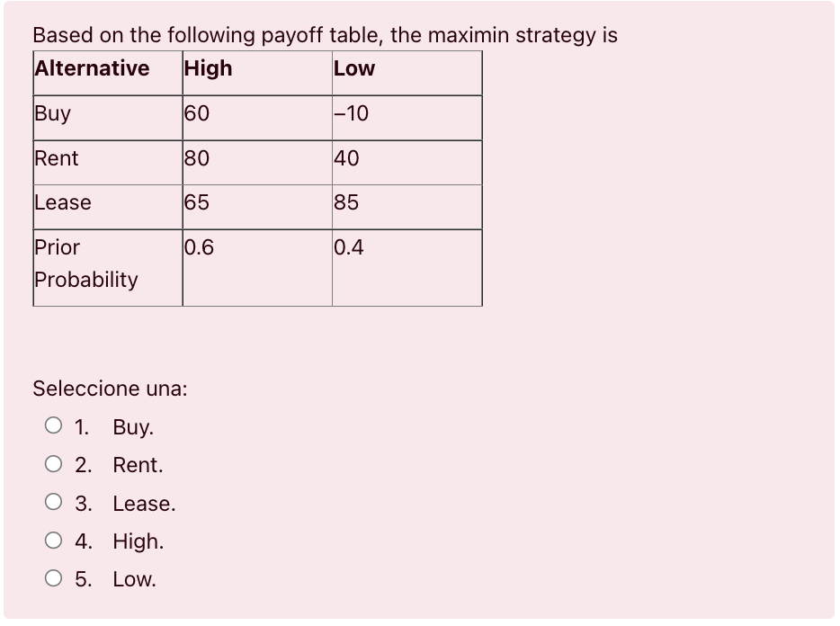The width and height of the screenshot is (840, 626).
Task: Click the answer label 'Lease.'
Action: coord(143,504)
